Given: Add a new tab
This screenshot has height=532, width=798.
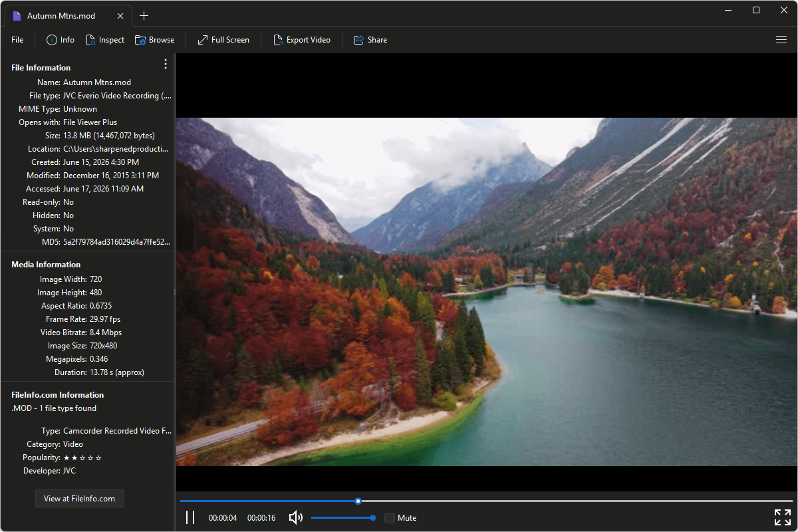Looking at the screenshot, I should pyautogui.click(x=144, y=16).
